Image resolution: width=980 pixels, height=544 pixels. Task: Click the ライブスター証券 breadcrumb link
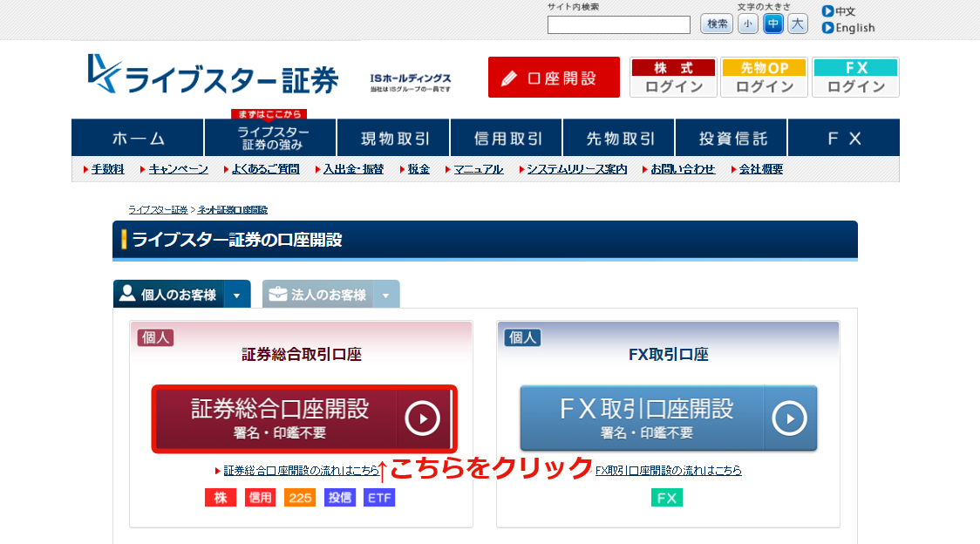tap(158, 210)
